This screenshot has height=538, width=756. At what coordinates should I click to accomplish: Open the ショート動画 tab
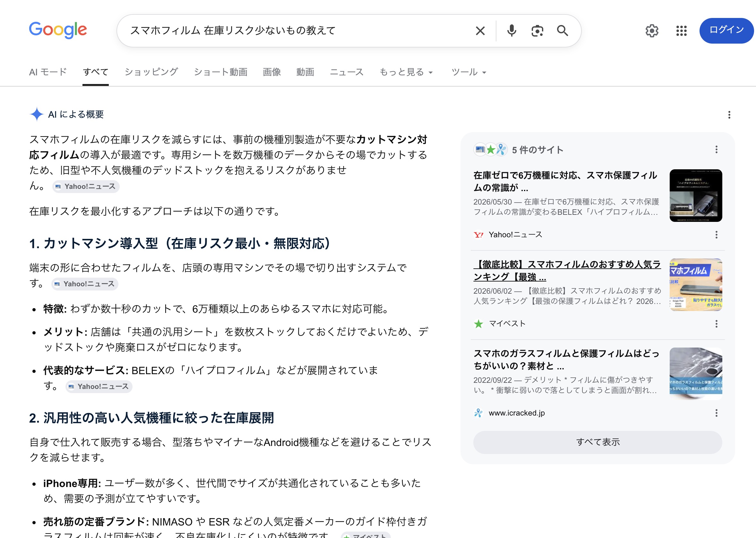click(x=220, y=72)
